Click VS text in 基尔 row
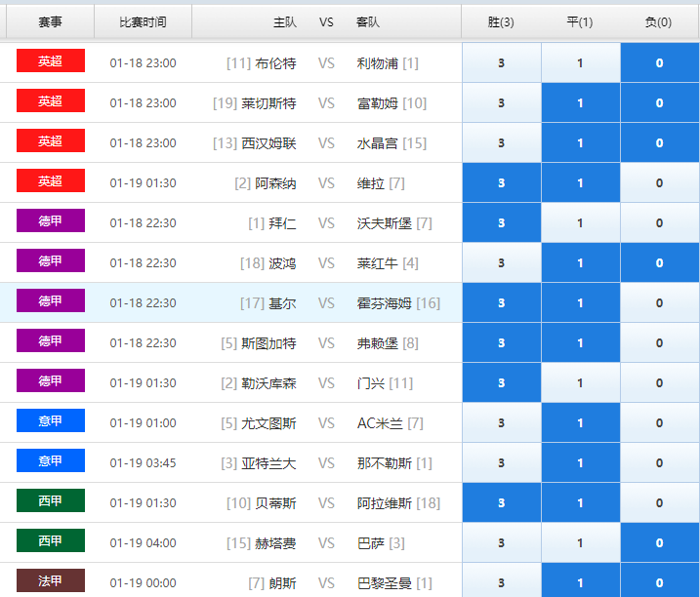Viewport: 700px width, 597px height. click(326, 303)
